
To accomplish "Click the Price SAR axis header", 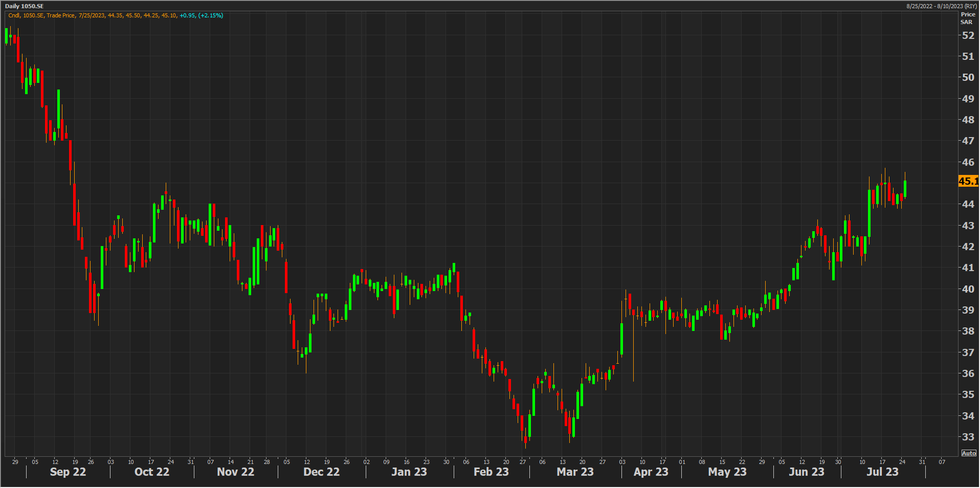I will click(x=967, y=18).
